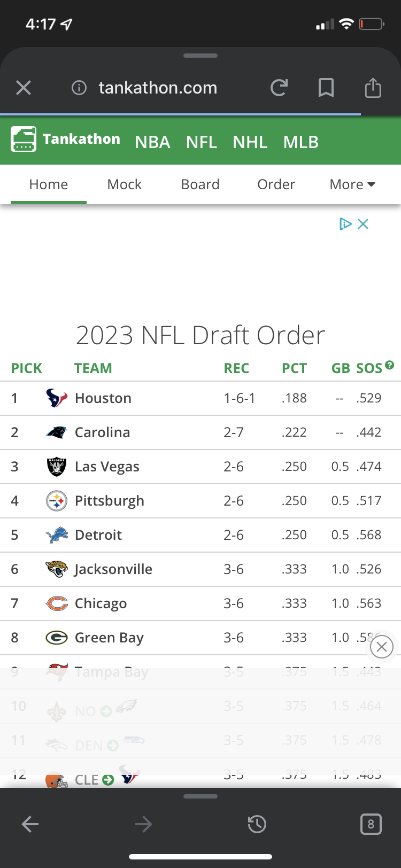Go back with the left arrow icon

pos(30,824)
